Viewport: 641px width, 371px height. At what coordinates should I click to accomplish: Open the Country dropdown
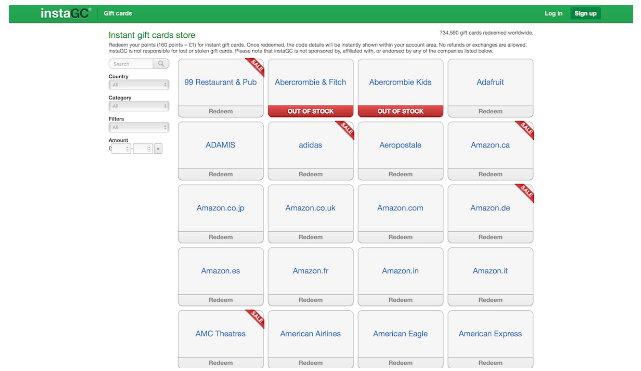click(x=139, y=85)
